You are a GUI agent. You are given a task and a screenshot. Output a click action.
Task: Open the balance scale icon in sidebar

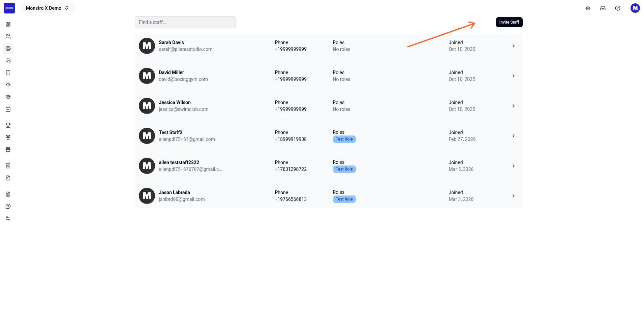[8, 85]
